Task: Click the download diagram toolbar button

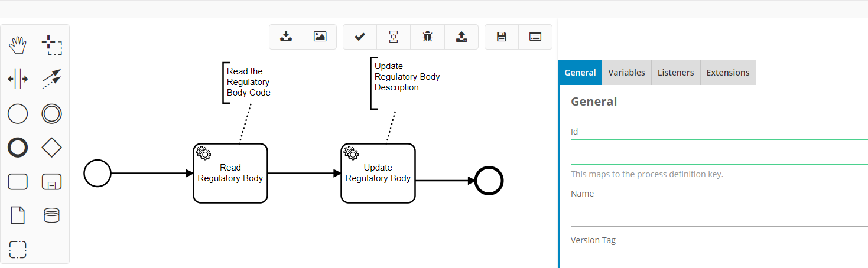Action: (286, 37)
